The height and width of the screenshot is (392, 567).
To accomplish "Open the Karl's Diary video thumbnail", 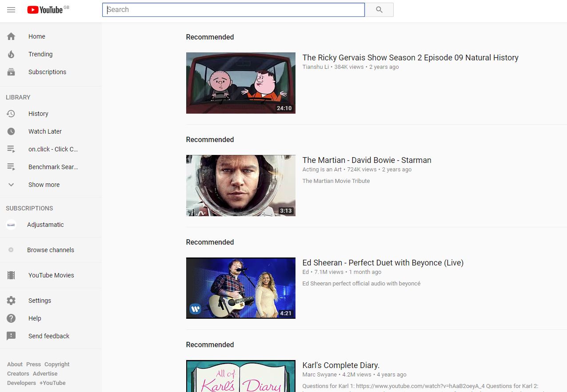I will (x=241, y=376).
